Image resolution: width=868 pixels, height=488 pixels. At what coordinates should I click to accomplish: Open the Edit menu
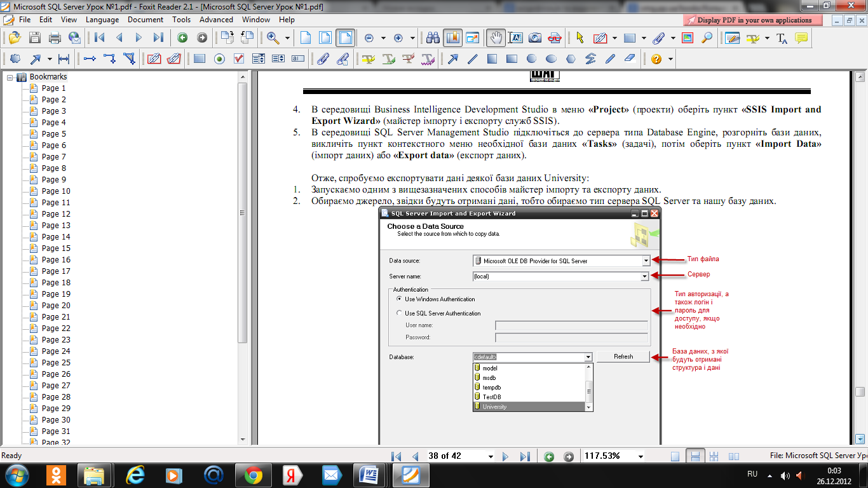(x=45, y=20)
